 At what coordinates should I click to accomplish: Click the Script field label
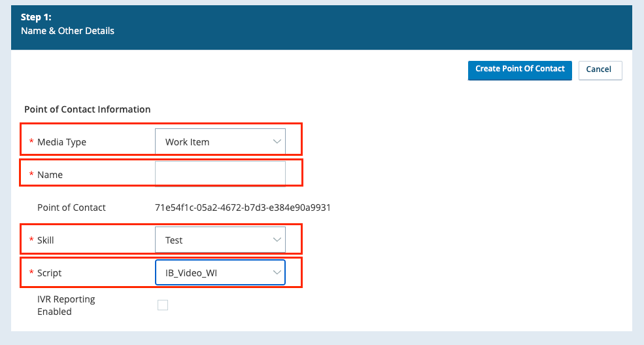49,273
